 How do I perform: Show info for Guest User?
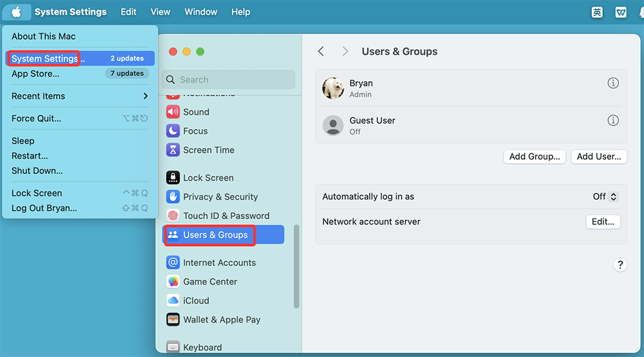point(613,121)
